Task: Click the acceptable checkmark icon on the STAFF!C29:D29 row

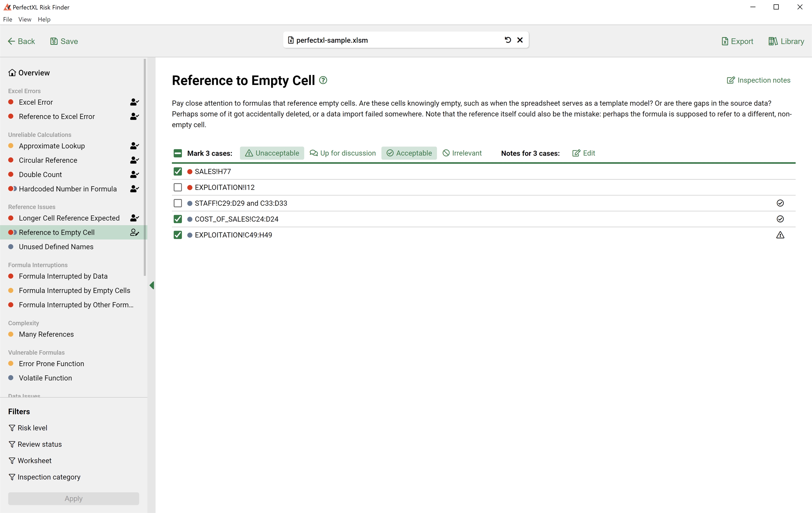Action: tap(780, 203)
